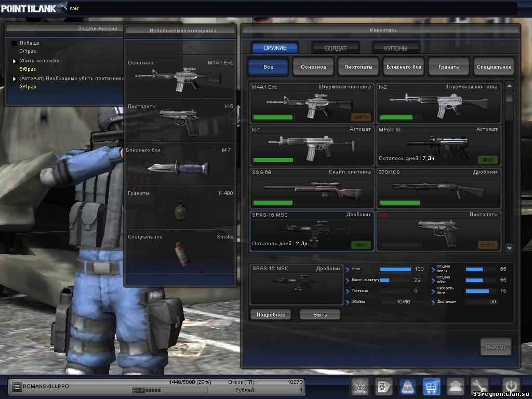Select the Все weapon filter
The width and height of the screenshot is (532, 399).
pos(268,66)
